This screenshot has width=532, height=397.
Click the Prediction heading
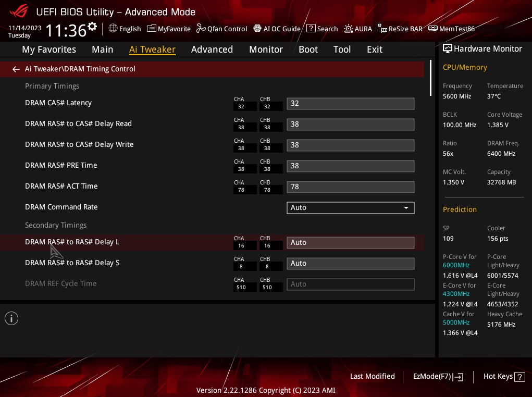[x=460, y=209]
